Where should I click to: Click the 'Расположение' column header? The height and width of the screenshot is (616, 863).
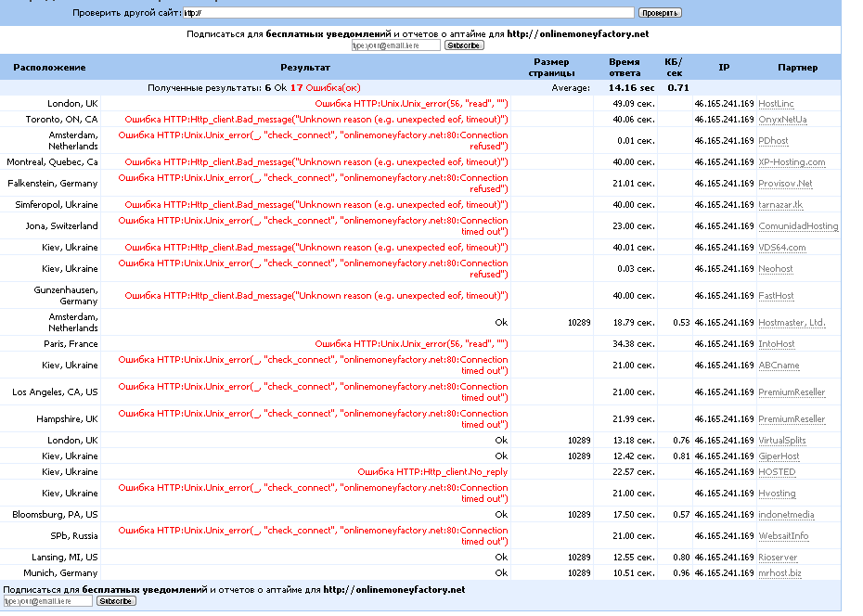(50, 68)
